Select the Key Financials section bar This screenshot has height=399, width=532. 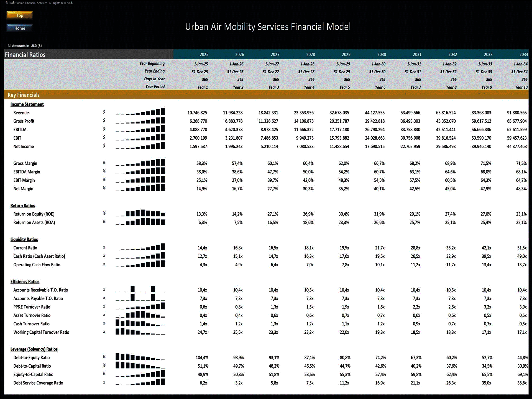[266, 95]
